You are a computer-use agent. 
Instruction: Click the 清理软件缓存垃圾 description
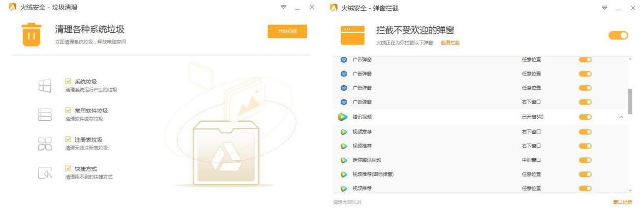tap(84, 119)
